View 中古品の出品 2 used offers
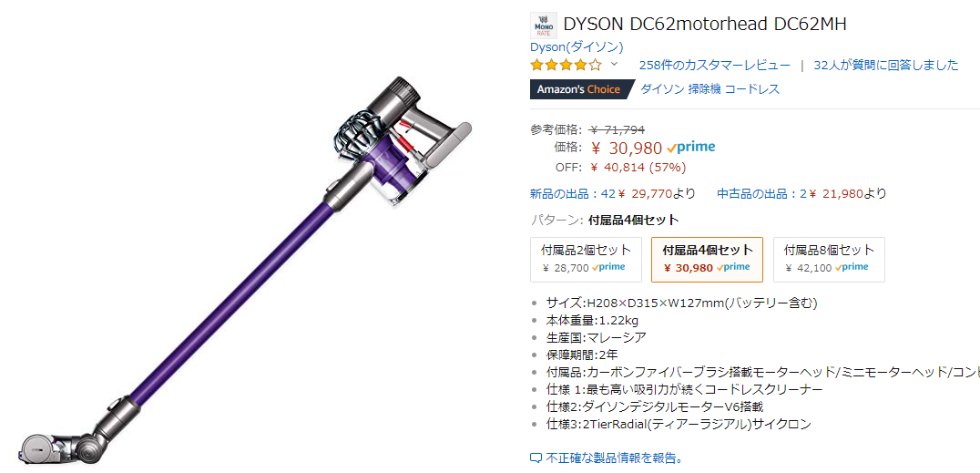The height and width of the screenshot is (473, 980). [801, 193]
